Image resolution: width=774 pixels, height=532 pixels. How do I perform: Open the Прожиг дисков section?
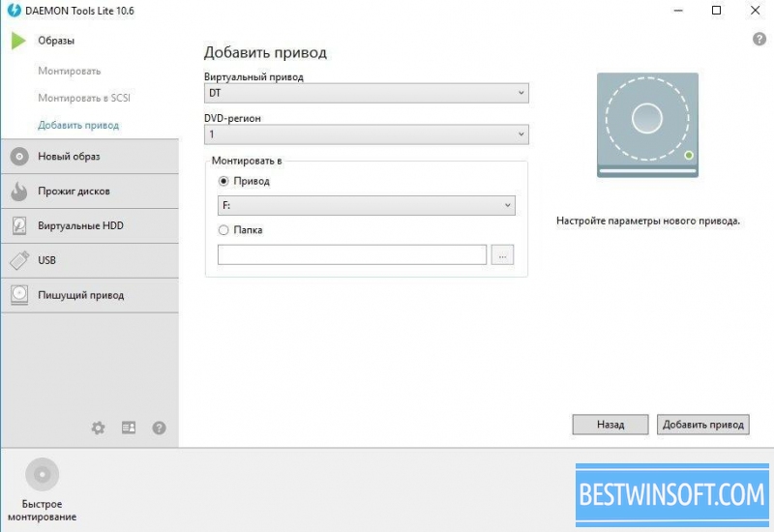(90, 192)
